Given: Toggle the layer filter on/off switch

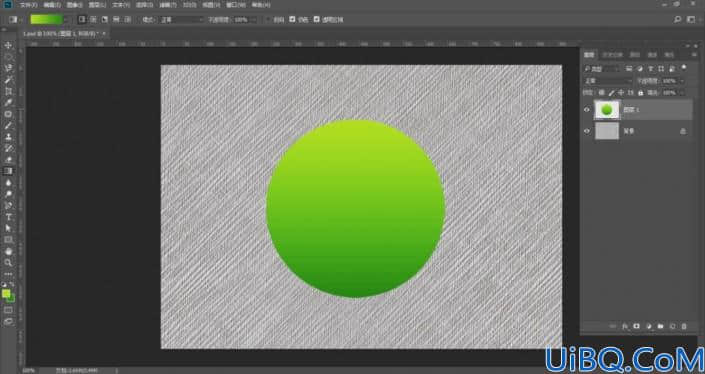Looking at the screenshot, I should pyautogui.click(x=684, y=67).
